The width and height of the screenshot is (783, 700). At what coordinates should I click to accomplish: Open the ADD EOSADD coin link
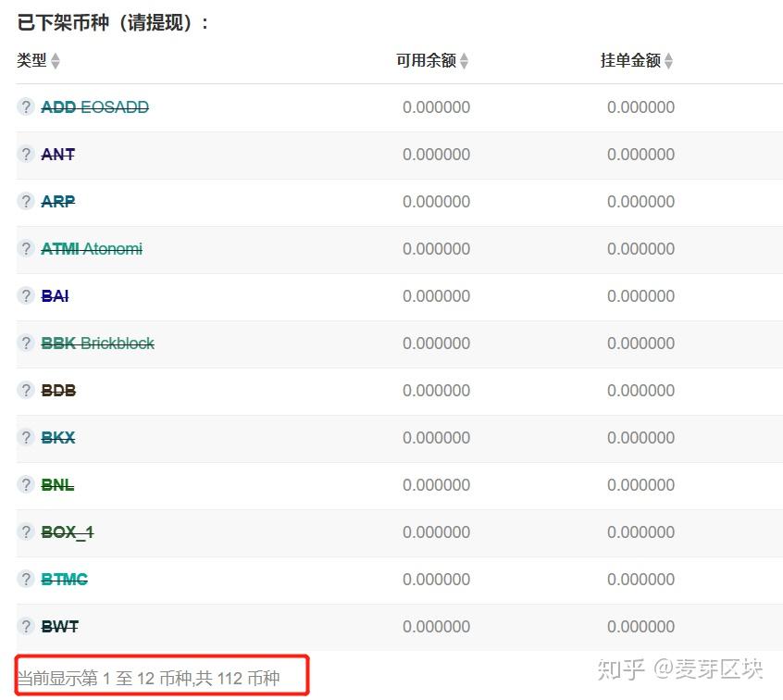[94, 107]
